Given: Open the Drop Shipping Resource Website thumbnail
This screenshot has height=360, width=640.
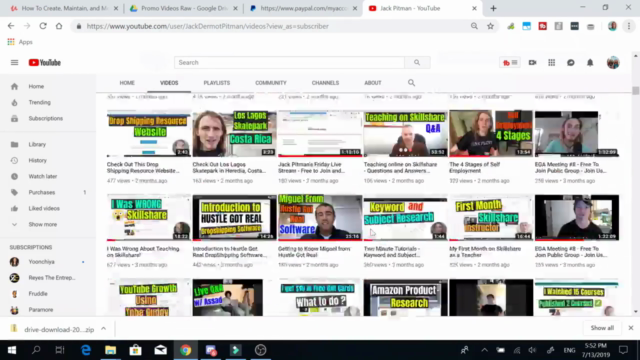Looking at the screenshot, I should 149,133.
